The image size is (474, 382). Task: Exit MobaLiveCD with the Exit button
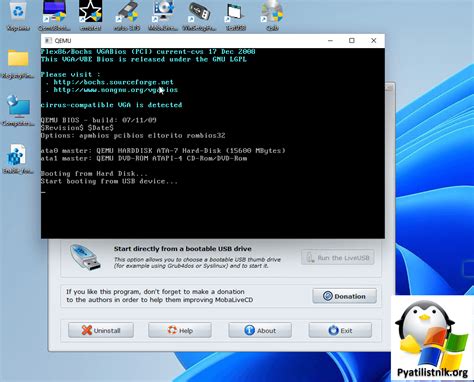pos(340,330)
